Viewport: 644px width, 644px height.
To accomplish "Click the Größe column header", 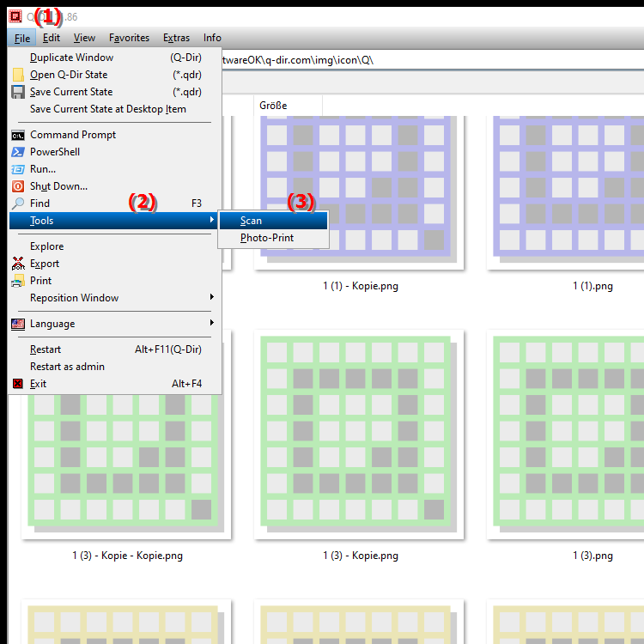I will coord(288,106).
